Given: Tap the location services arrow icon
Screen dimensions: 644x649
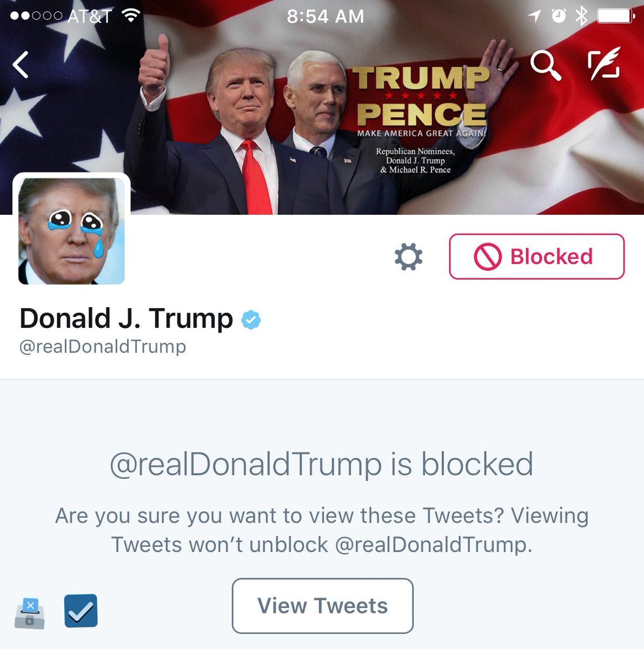Looking at the screenshot, I should click(535, 16).
